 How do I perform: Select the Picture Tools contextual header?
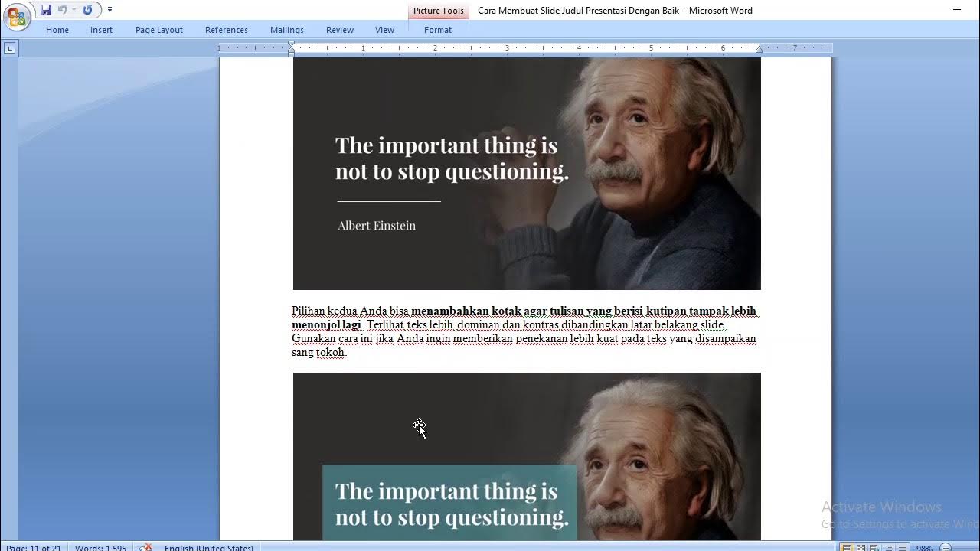[439, 11]
